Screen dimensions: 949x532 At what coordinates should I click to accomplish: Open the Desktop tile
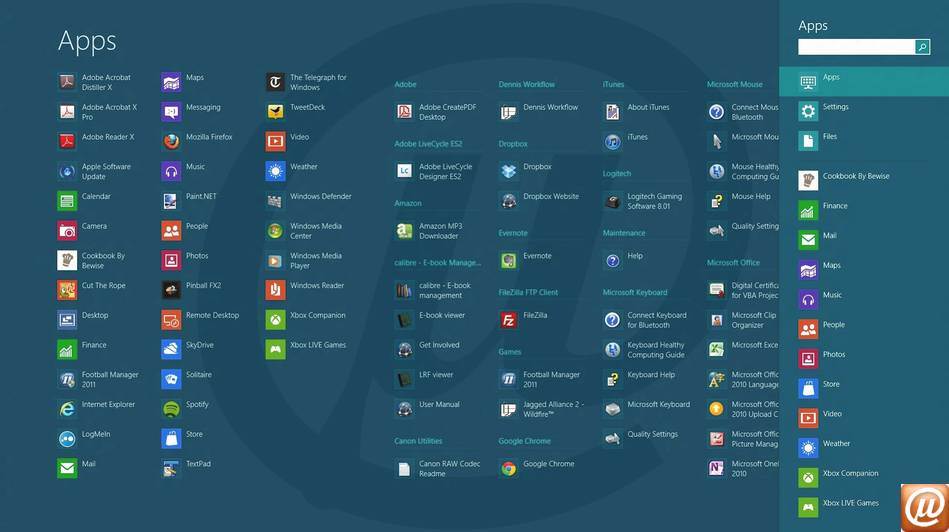[83, 319]
